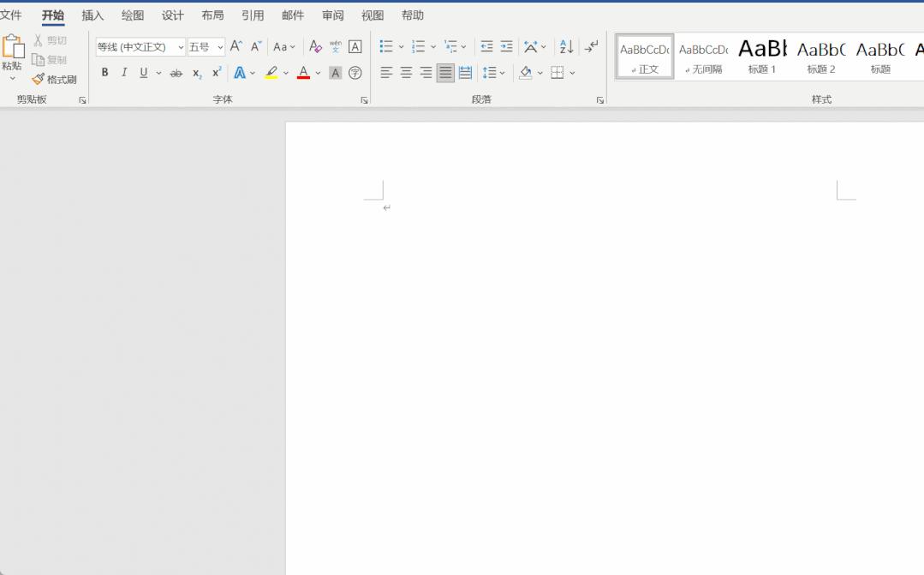Viewport: 924px width, 575px height.
Task: Toggle bold formatting
Action: point(104,73)
